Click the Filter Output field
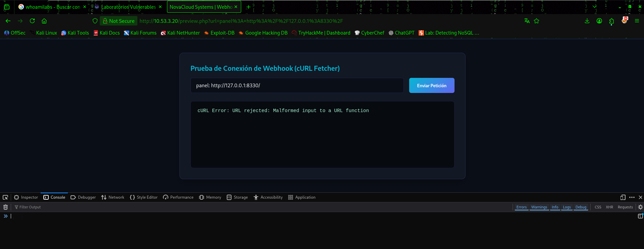This screenshot has width=644, height=249. pos(262,207)
